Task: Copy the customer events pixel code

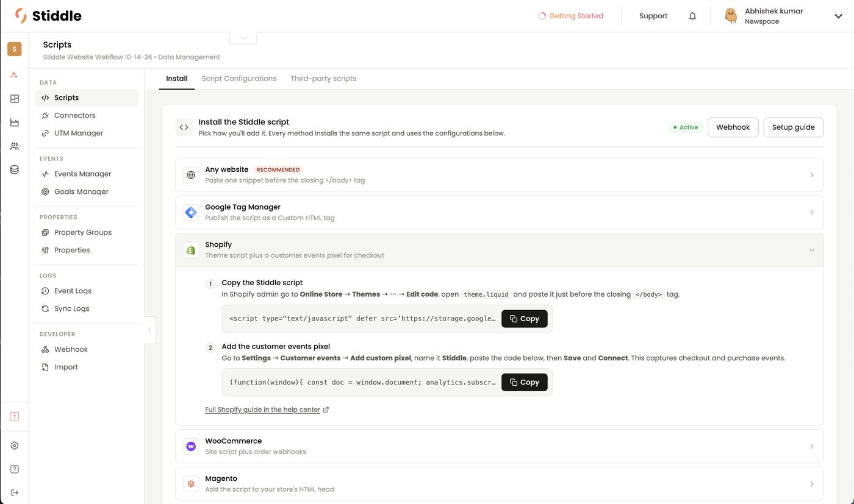Action: (525, 382)
